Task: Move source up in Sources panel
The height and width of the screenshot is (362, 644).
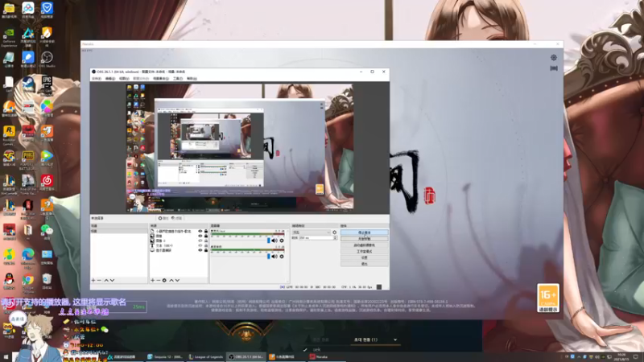Action: click(x=171, y=280)
